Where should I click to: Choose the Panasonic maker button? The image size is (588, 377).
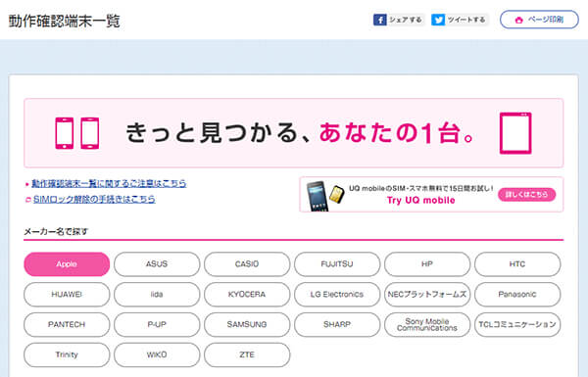[x=517, y=295]
